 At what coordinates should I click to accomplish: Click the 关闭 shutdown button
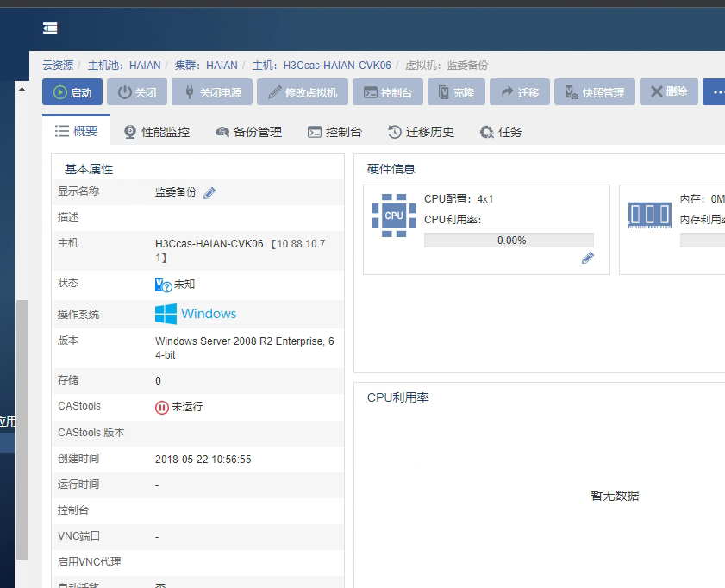[137, 92]
